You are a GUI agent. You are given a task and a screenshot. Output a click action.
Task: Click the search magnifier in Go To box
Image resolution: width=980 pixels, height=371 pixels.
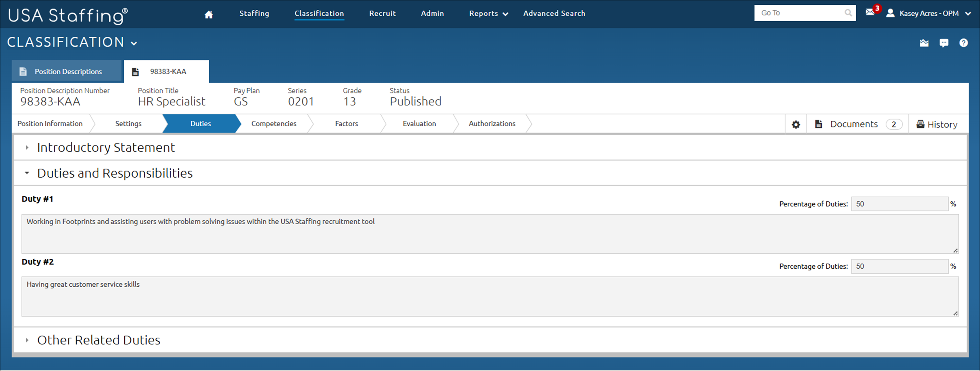(848, 13)
